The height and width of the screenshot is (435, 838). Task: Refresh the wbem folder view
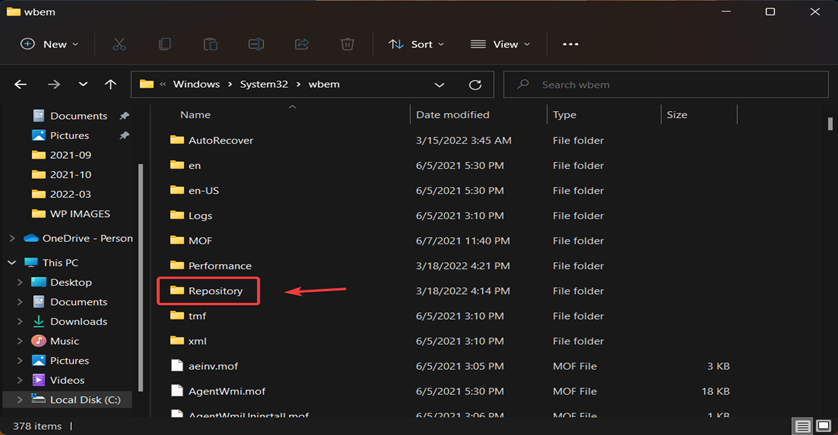[x=475, y=85]
